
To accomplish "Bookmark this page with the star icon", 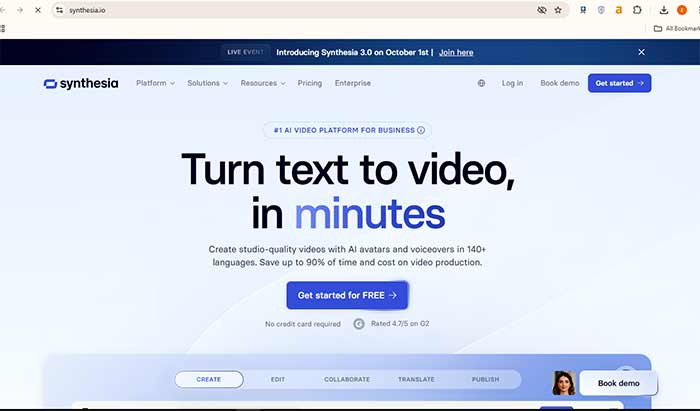I will tap(558, 10).
